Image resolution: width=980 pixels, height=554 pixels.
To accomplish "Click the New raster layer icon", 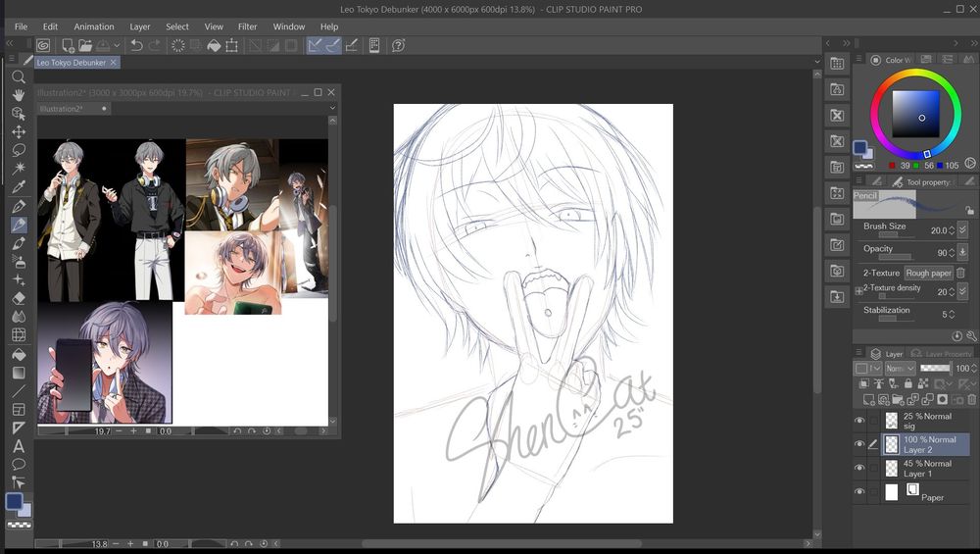I will [x=868, y=399].
